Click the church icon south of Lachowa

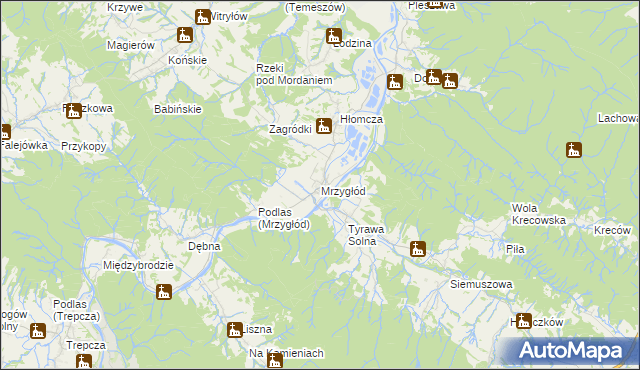574,150
